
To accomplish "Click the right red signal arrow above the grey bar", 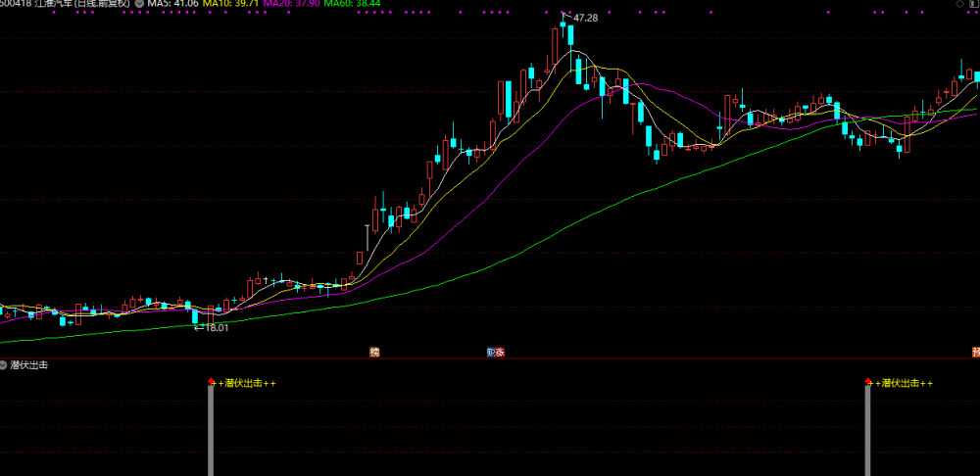I will click(x=867, y=380).
